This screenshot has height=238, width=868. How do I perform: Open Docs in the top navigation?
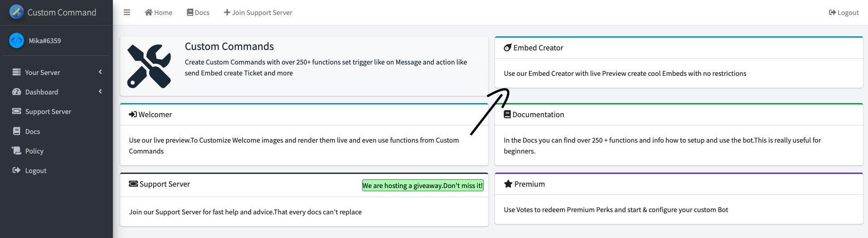click(198, 12)
